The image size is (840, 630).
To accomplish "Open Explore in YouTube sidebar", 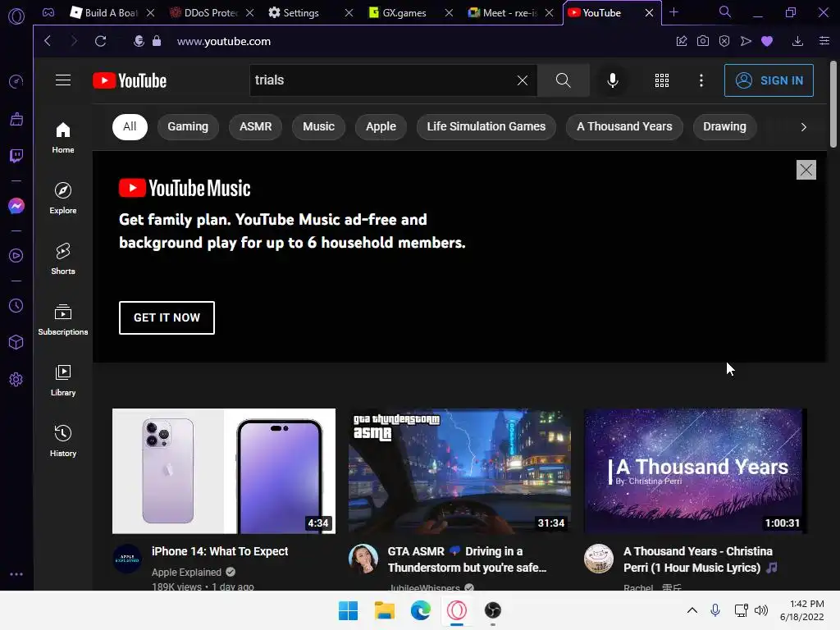I will click(x=63, y=199).
